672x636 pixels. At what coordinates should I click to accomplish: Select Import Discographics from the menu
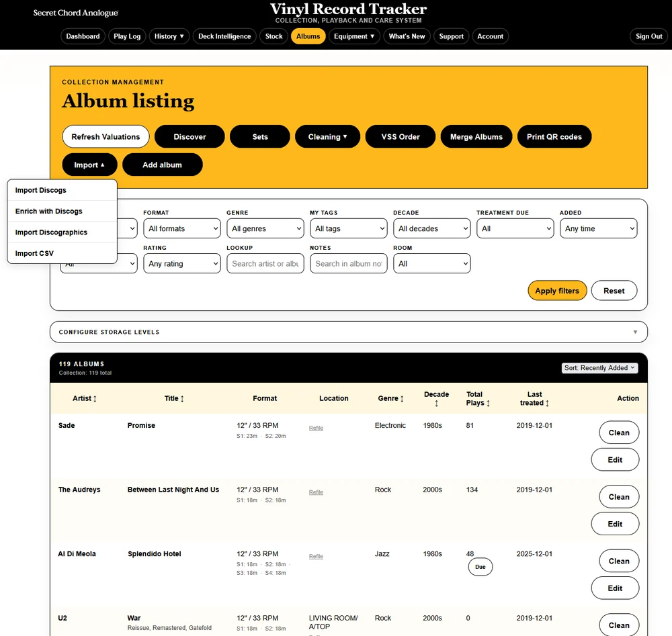(62, 232)
